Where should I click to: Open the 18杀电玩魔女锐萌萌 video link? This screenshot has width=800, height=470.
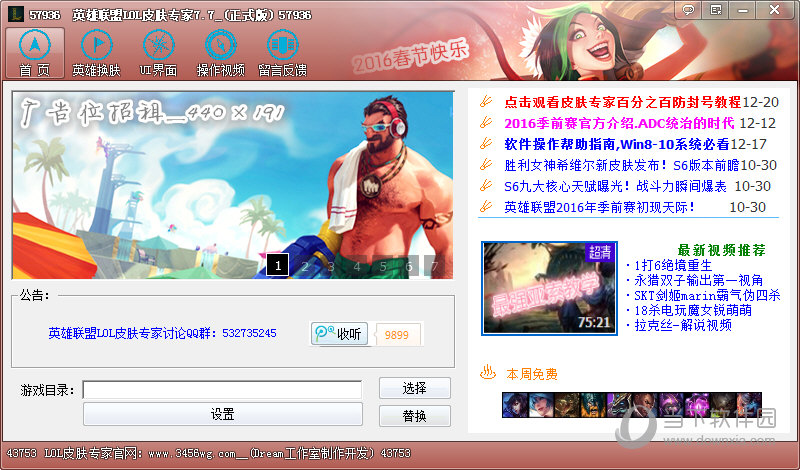tap(692, 310)
